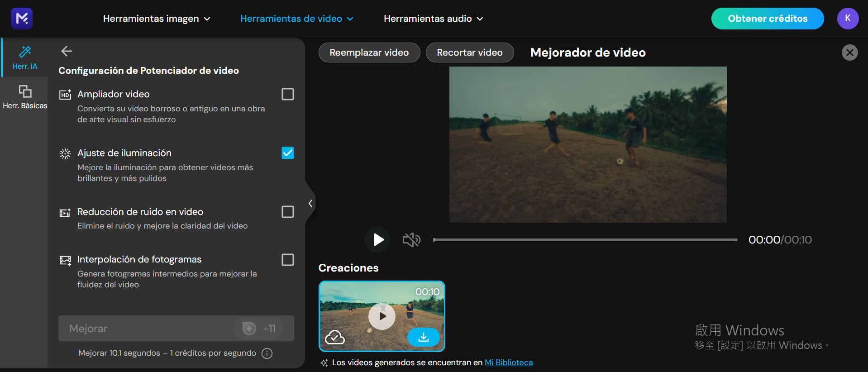Open the user avatar K profile
Image resolution: width=868 pixels, height=372 pixels.
(x=848, y=19)
